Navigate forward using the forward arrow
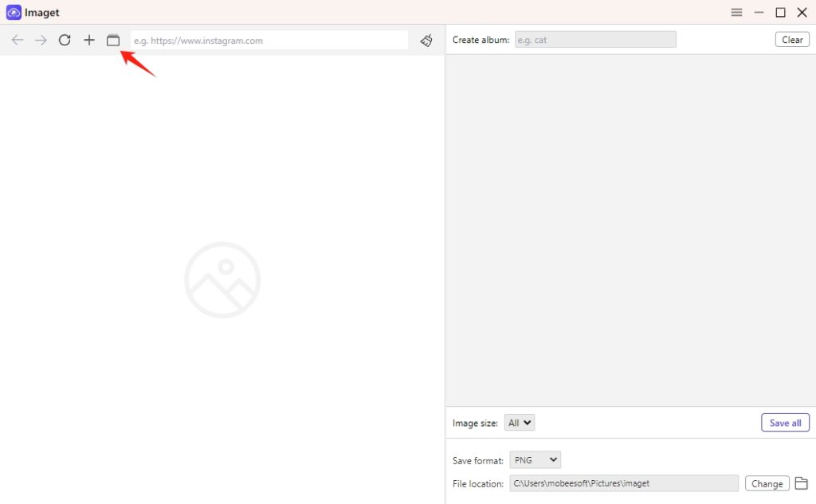The width and height of the screenshot is (816, 504). coord(41,40)
